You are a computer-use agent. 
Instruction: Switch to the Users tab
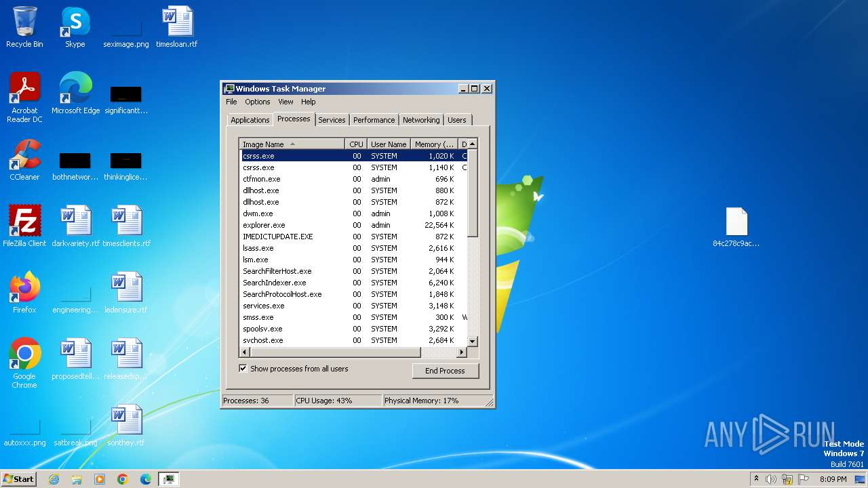(x=457, y=120)
